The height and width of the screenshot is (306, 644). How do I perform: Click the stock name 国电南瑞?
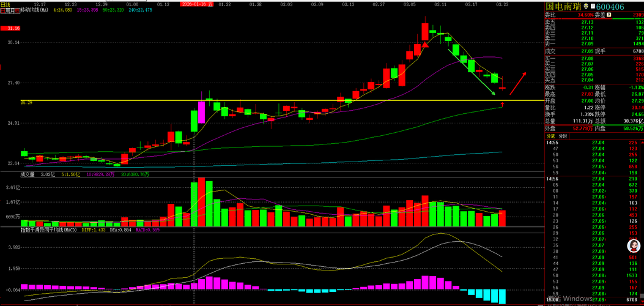(564, 7)
